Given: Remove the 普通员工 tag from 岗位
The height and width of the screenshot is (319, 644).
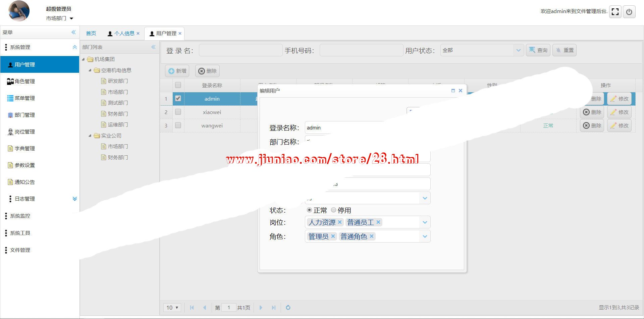Looking at the screenshot, I should [378, 222].
